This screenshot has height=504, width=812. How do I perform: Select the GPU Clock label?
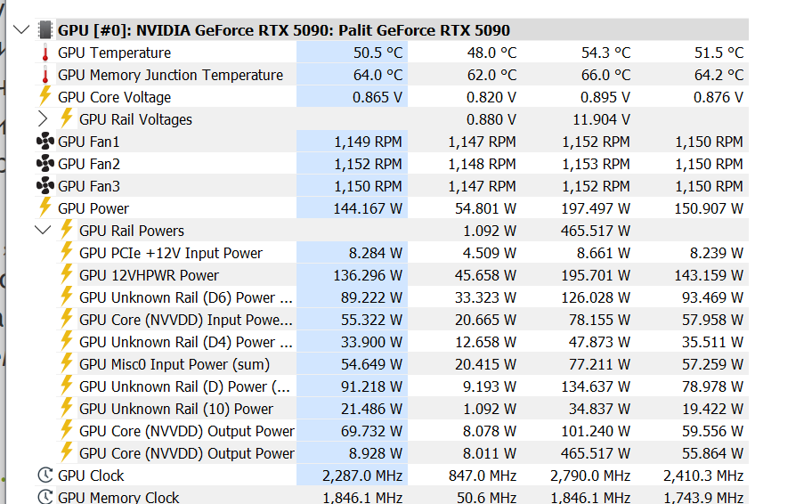91,476
